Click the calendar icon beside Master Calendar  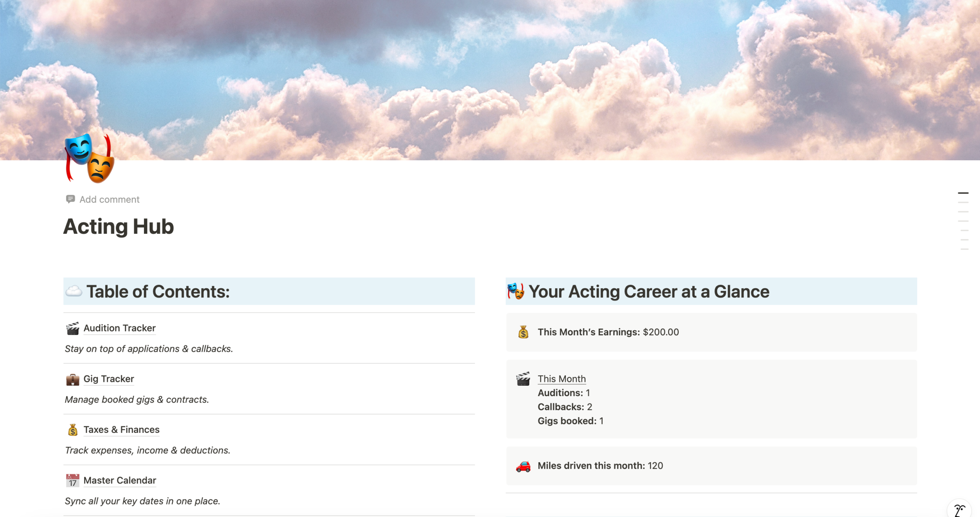tap(72, 481)
